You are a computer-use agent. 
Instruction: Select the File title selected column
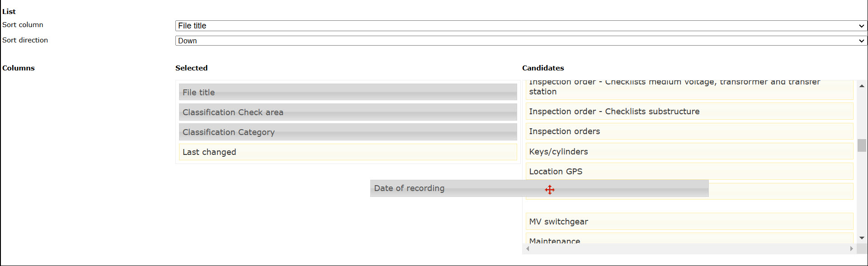(x=348, y=92)
